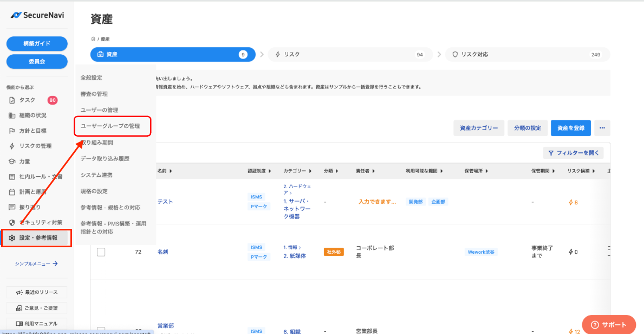This screenshot has height=334, width=644.
Task: Sort by 利用可能な範囲 column
Action: coord(424,171)
